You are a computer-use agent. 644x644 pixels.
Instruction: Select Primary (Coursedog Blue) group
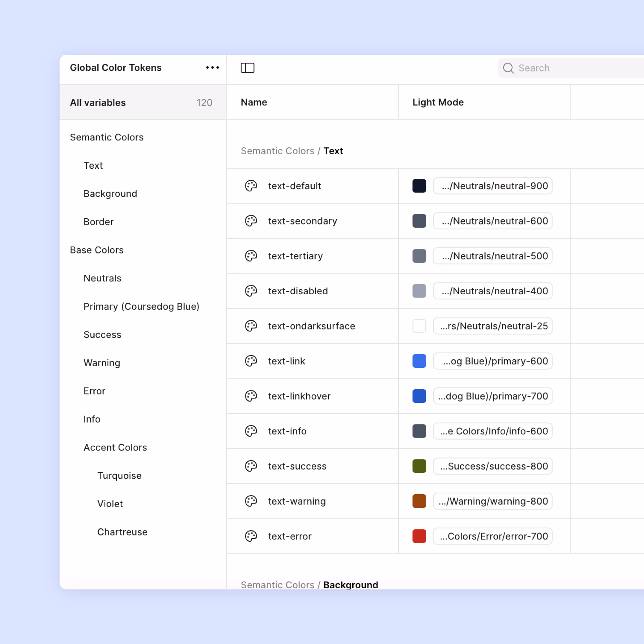click(x=141, y=307)
